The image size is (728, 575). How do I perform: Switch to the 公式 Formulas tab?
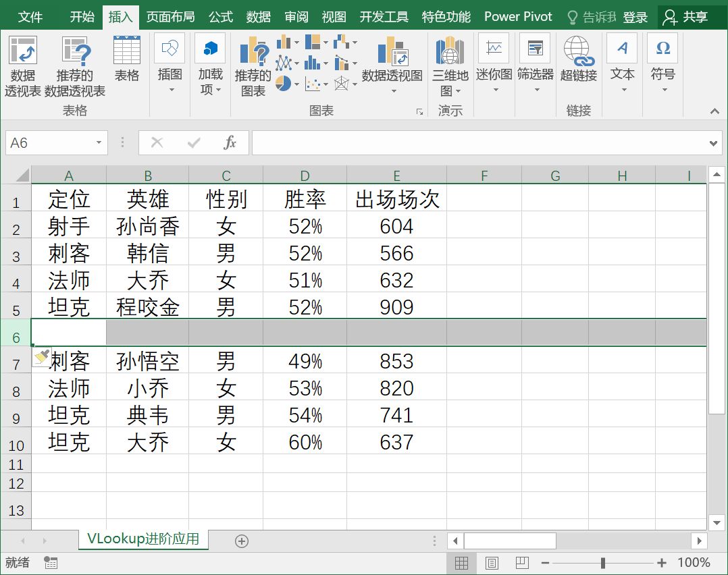pos(221,17)
